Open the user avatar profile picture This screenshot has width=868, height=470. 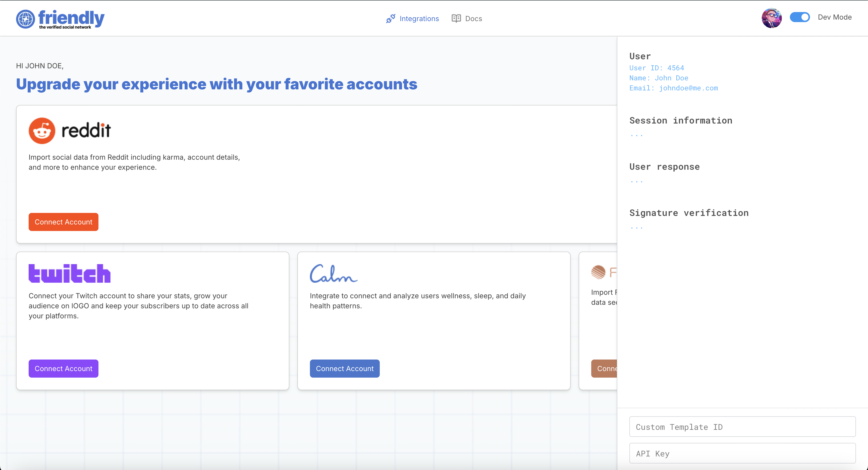point(771,18)
